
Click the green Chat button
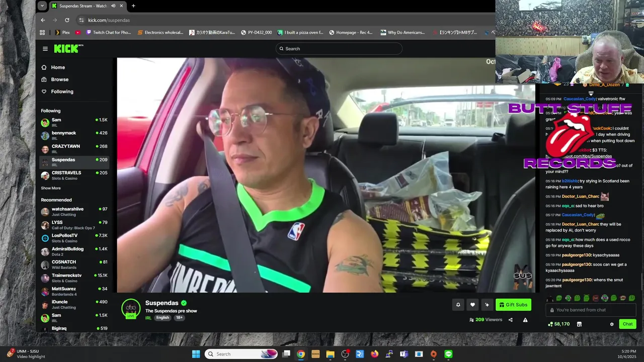pyautogui.click(x=627, y=324)
